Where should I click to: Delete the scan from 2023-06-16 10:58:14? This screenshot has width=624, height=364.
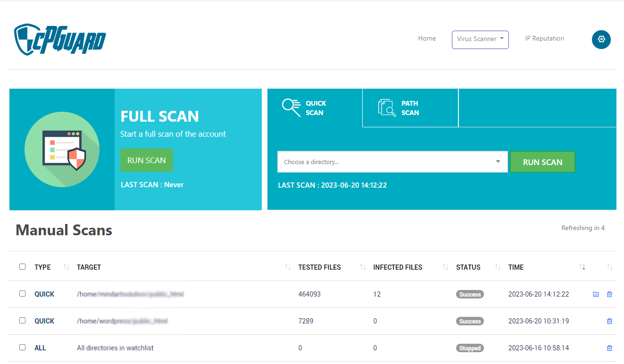coord(609,348)
